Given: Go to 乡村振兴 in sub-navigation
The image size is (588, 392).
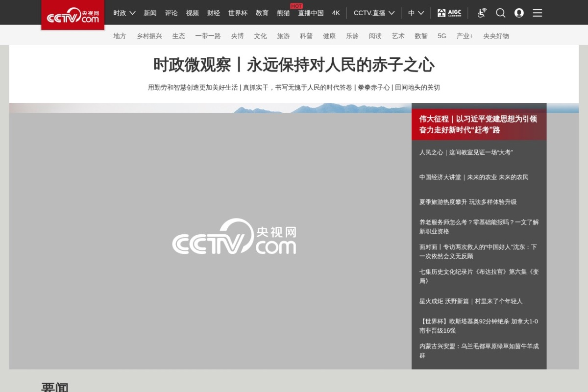Looking at the screenshot, I should click(x=149, y=36).
